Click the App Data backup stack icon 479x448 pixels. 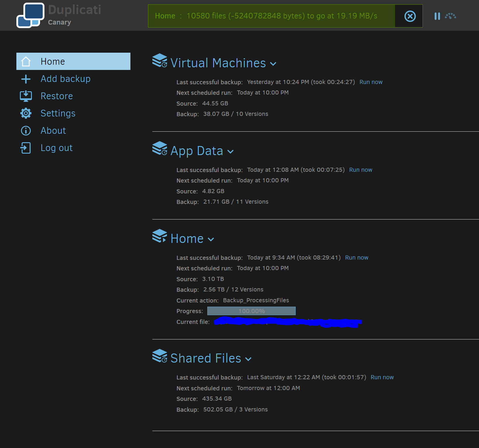click(160, 148)
